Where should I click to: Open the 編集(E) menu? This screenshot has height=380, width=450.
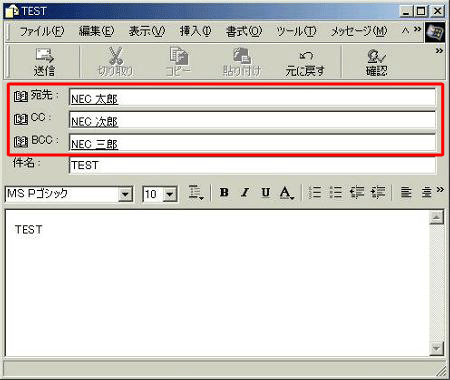click(x=96, y=32)
